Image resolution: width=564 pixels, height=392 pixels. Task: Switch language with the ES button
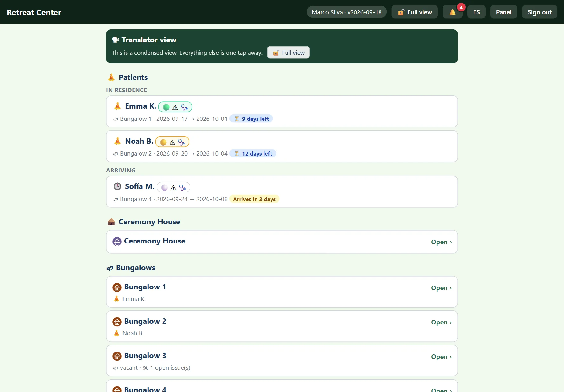point(476,12)
